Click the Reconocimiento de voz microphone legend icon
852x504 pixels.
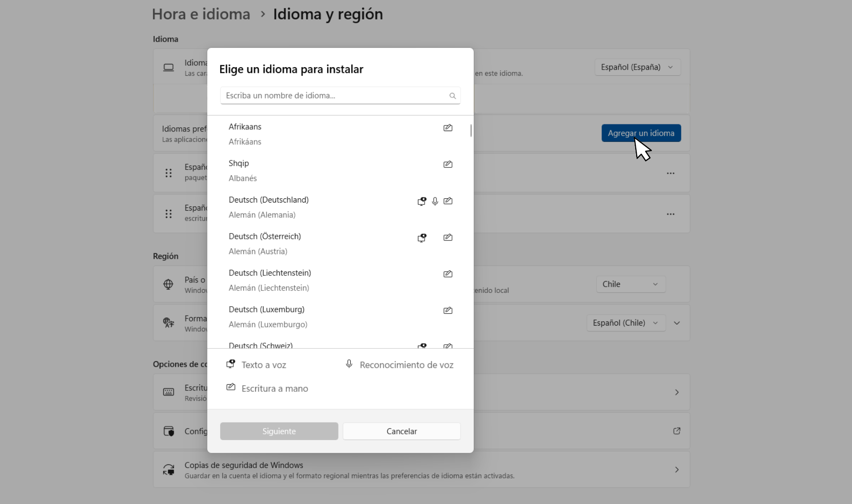(349, 364)
